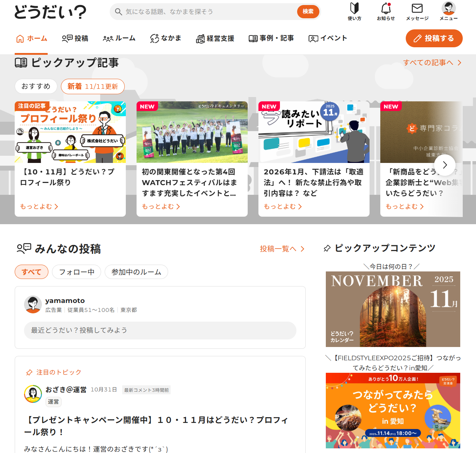Select the 参加中のルーム post filter
This screenshot has width=476, height=453.
pos(136,272)
